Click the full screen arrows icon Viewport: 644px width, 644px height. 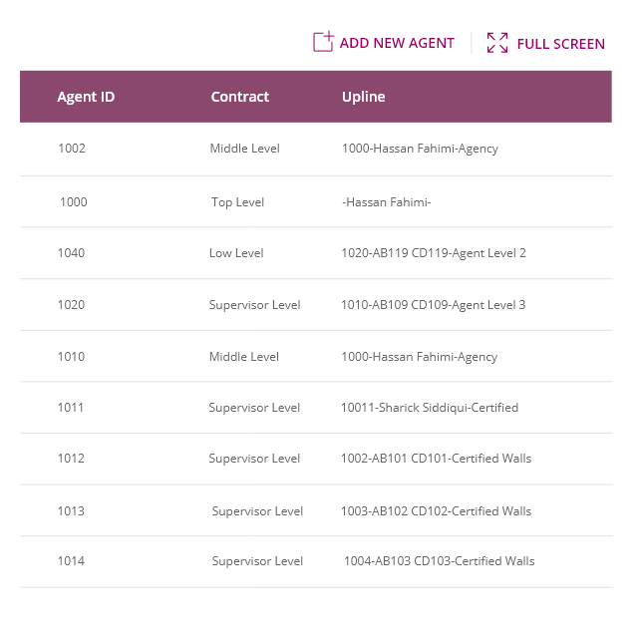pyautogui.click(x=497, y=43)
